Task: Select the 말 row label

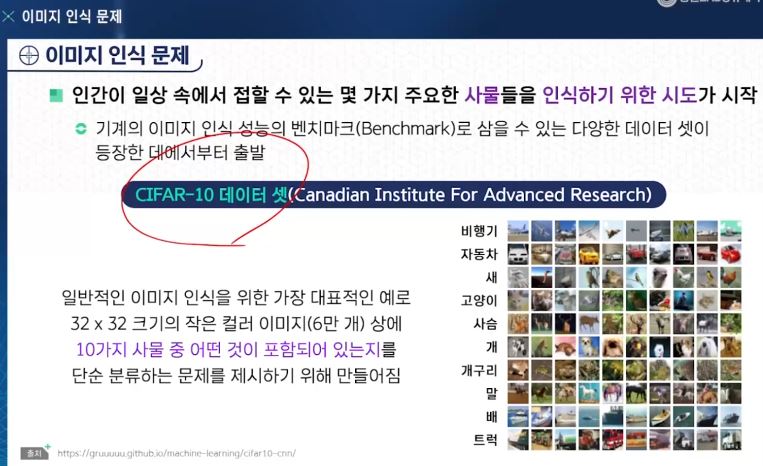Action: [x=491, y=394]
